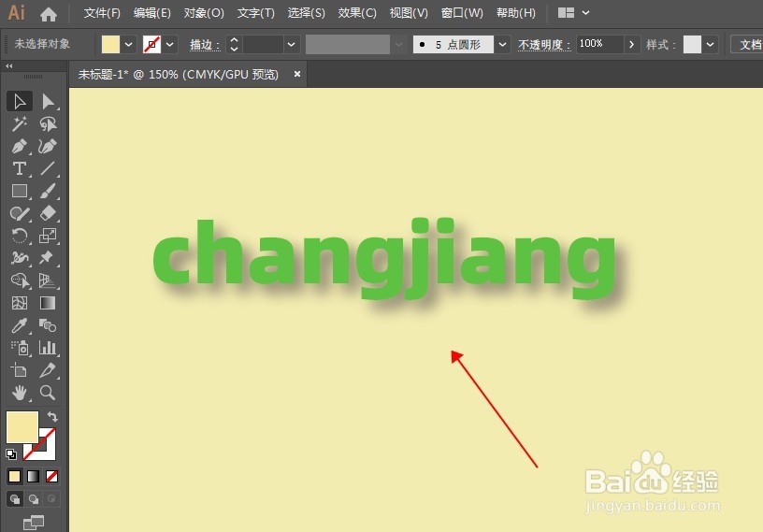Open the Change Screen Mode button
Viewport: 763px width, 532px height.
coord(34,523)
